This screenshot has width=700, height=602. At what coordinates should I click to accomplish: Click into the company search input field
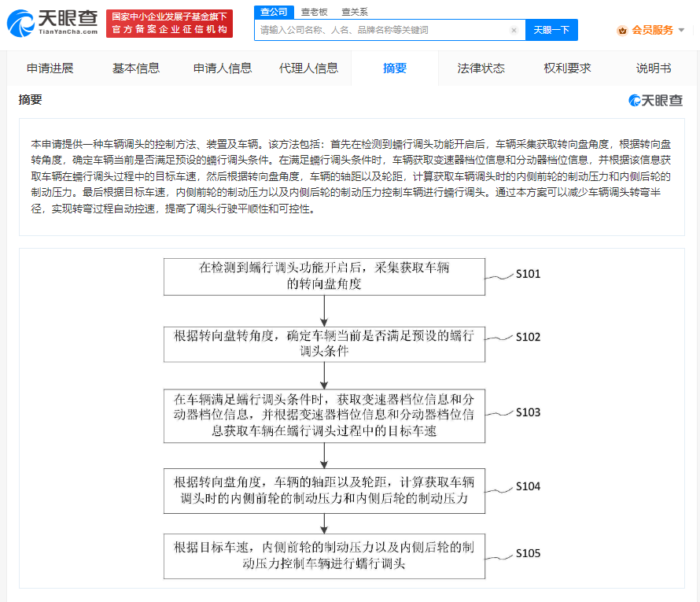378,29
